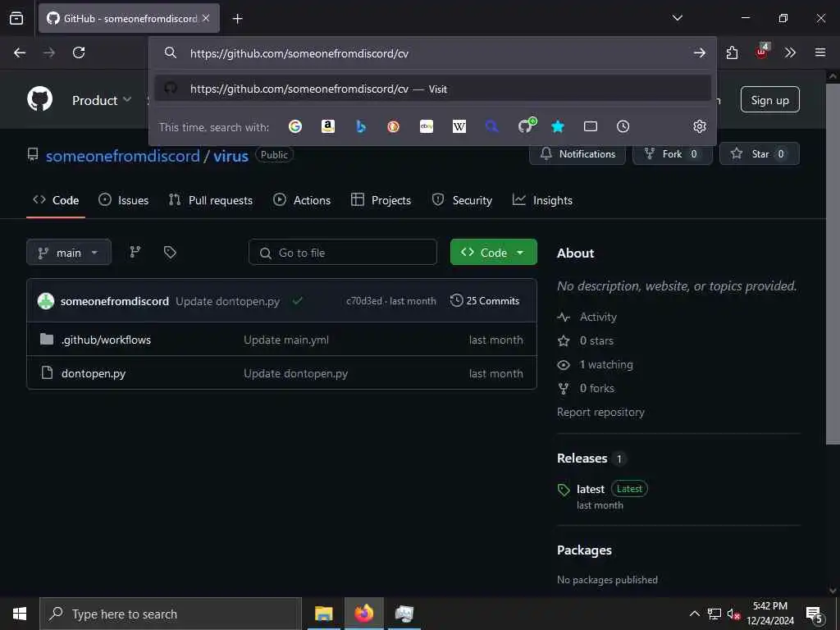Search this time with Wikipedia

point(459,126)
